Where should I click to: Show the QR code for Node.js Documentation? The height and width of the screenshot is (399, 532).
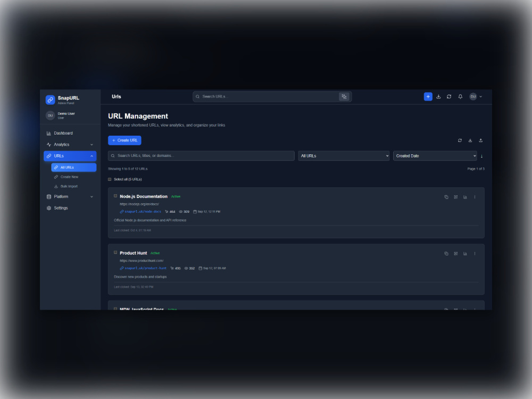456,197
